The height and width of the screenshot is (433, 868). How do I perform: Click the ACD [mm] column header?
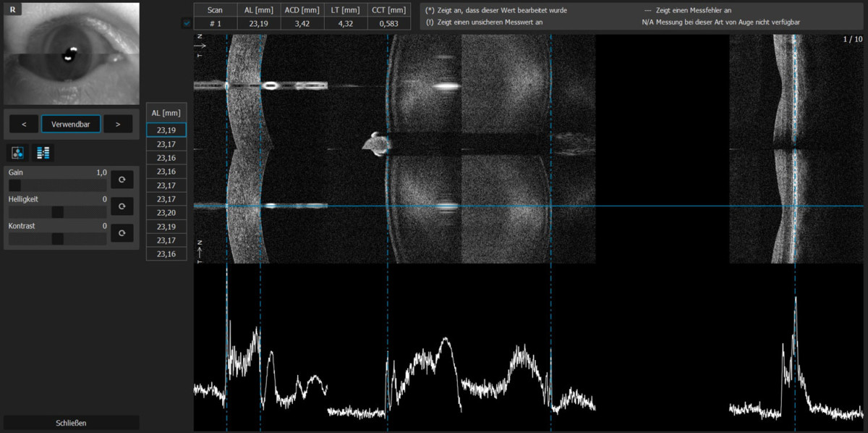(x=301, y=9)
